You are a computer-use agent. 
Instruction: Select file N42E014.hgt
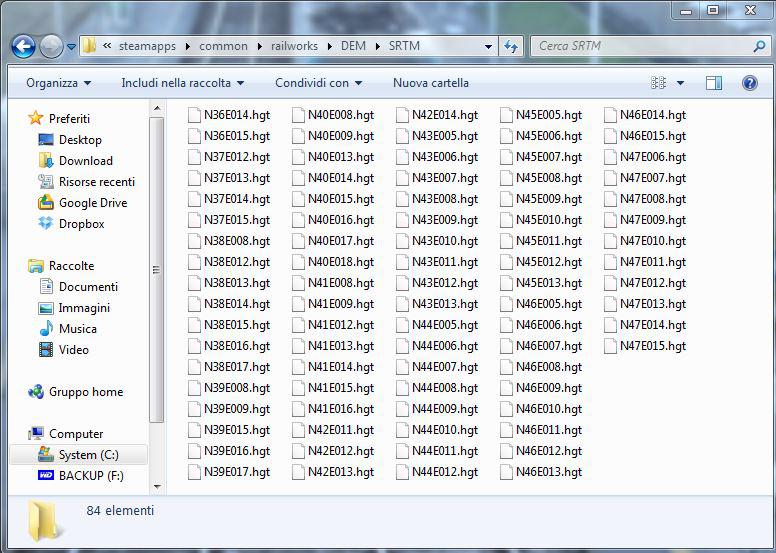[437, 115]
